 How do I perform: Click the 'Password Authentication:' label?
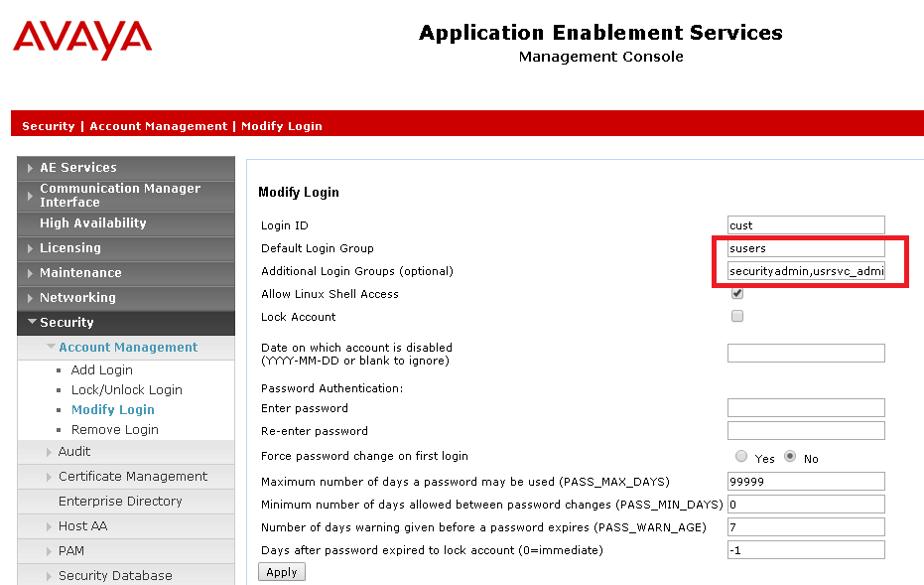(331, 388)
